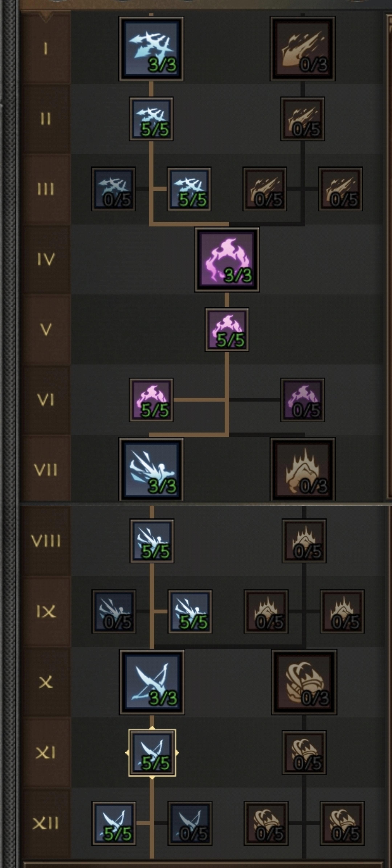Image resolution: width=392 pixels, height=868 pixels.
Task: Select the tier VI left purple flame 5/5
Action: click(151, 400)
